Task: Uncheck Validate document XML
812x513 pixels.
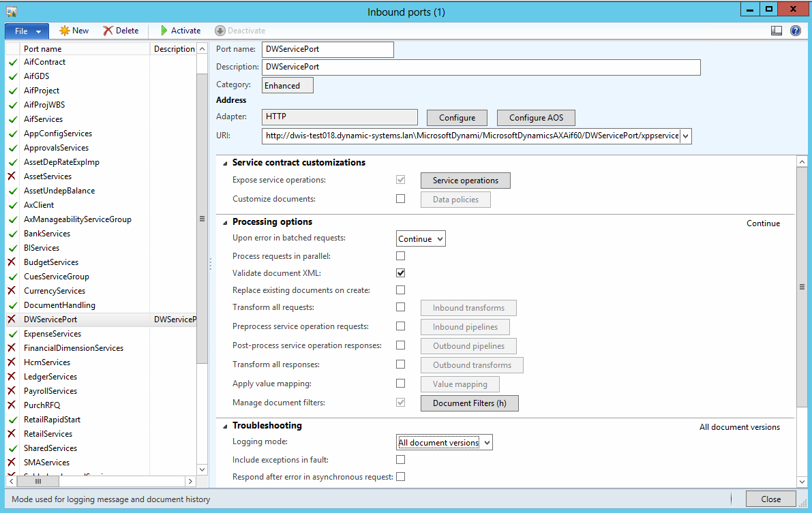Action: pos(401,273)
